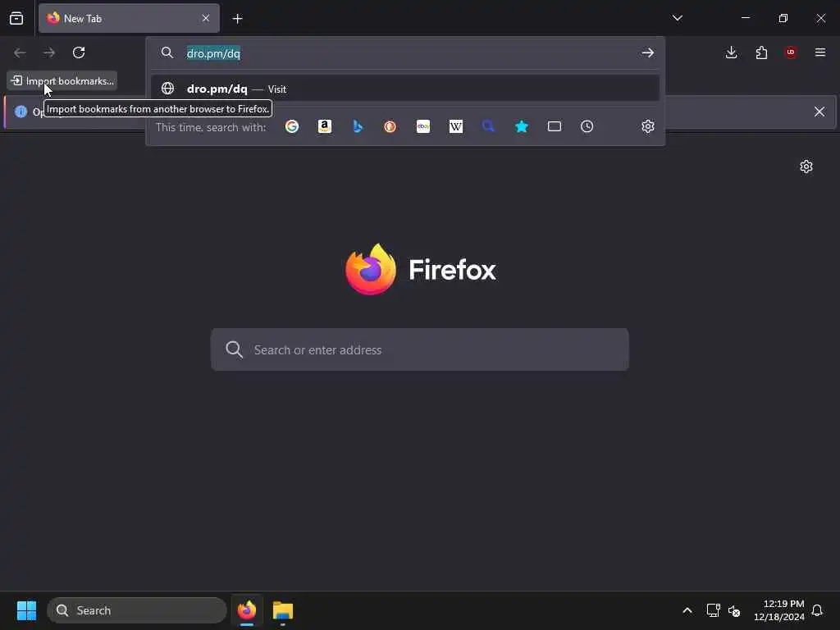Image resolution: width=840 pixels, height=630 pixels.
Task: Open Firefox from the taskbar
Action: (x=247, y=610)
